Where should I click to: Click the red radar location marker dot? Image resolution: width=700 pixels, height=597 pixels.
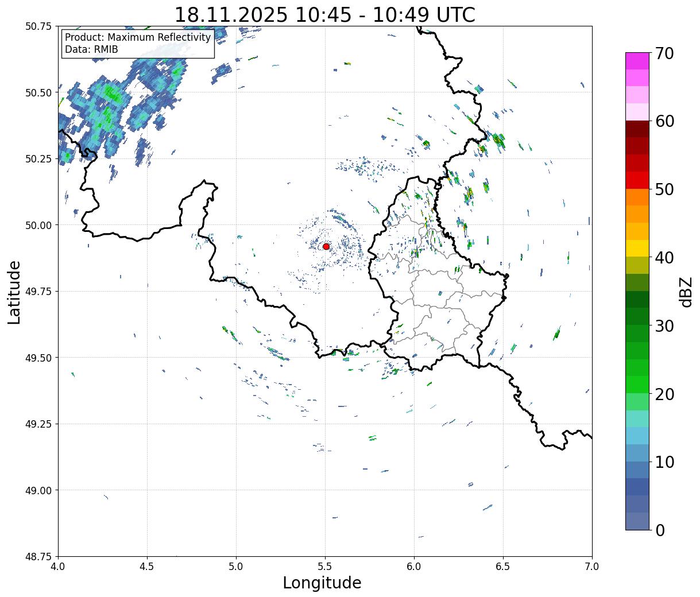coord(326,246)
